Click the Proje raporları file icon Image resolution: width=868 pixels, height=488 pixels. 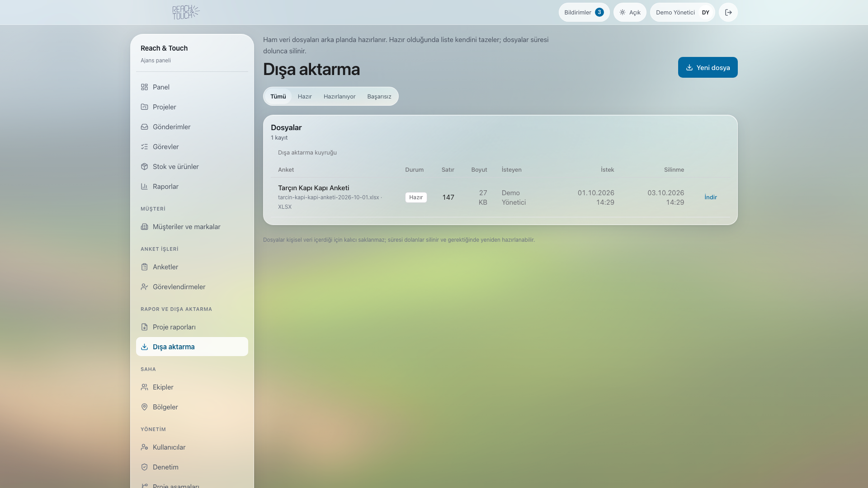[144, 327]
